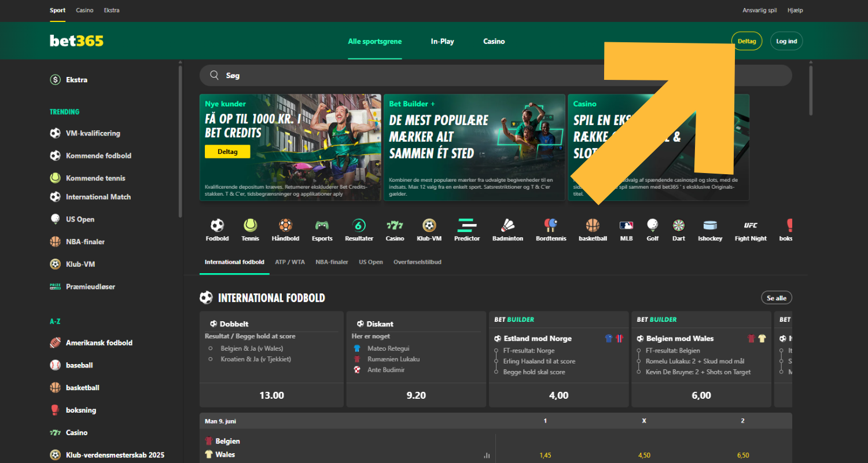Open boksning in the A-Z list
Viewport: 868px width, 463px height.
(x=73, y=410)
